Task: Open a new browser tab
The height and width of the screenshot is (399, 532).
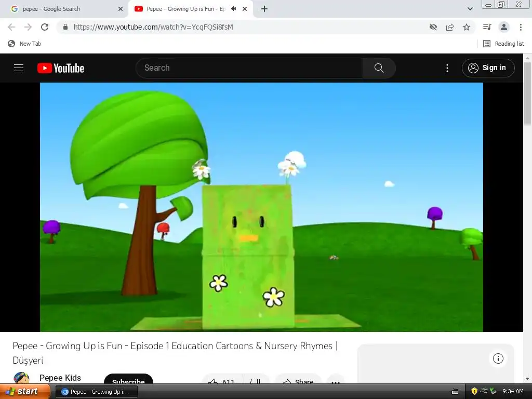Action: point(264,9)
